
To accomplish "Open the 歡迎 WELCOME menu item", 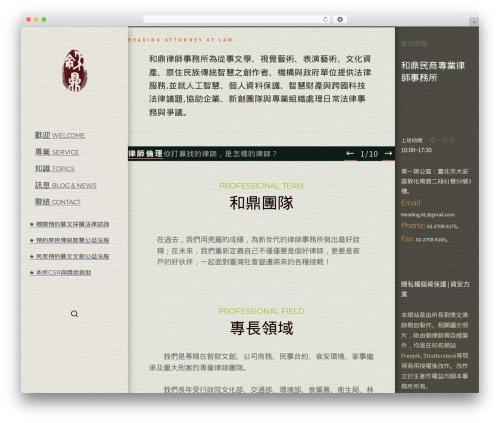I will 60,135.
